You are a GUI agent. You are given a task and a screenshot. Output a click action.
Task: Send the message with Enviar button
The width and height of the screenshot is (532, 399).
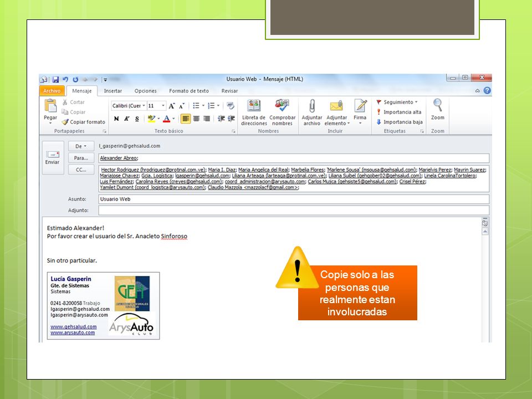53,158
